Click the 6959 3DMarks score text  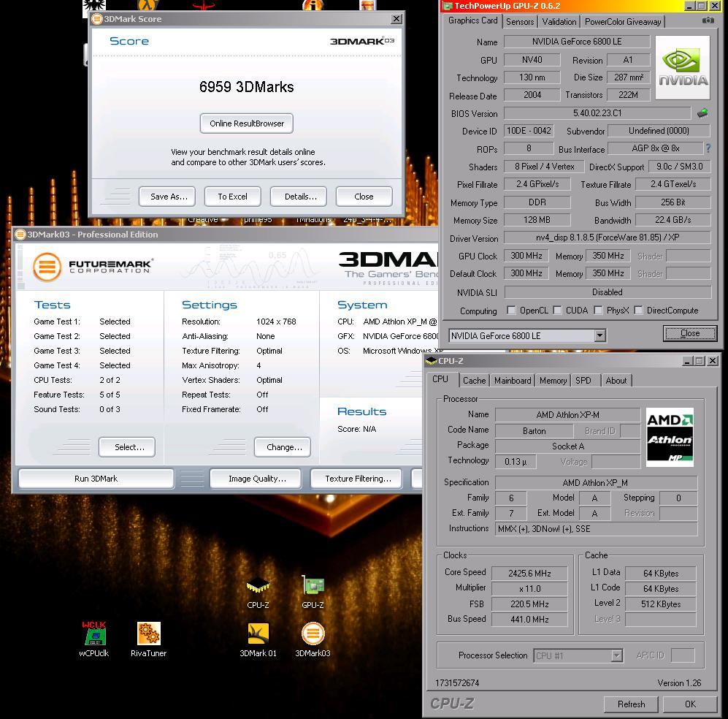247,87
